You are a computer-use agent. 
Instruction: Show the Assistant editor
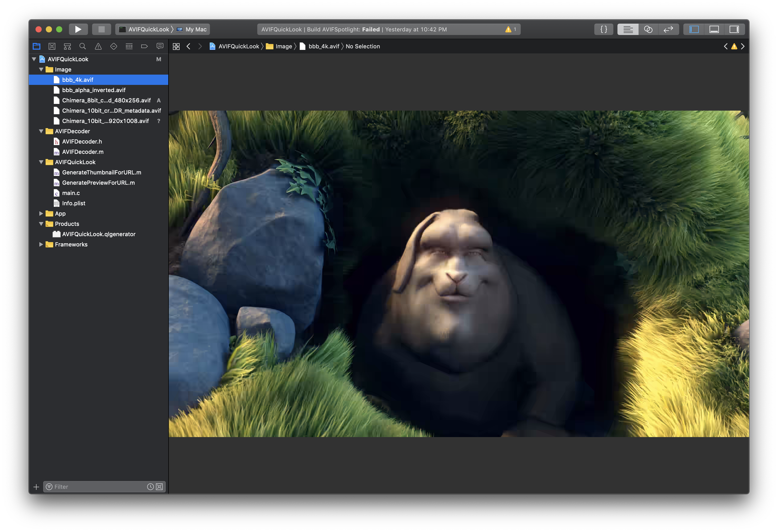[x=648, y=30]
